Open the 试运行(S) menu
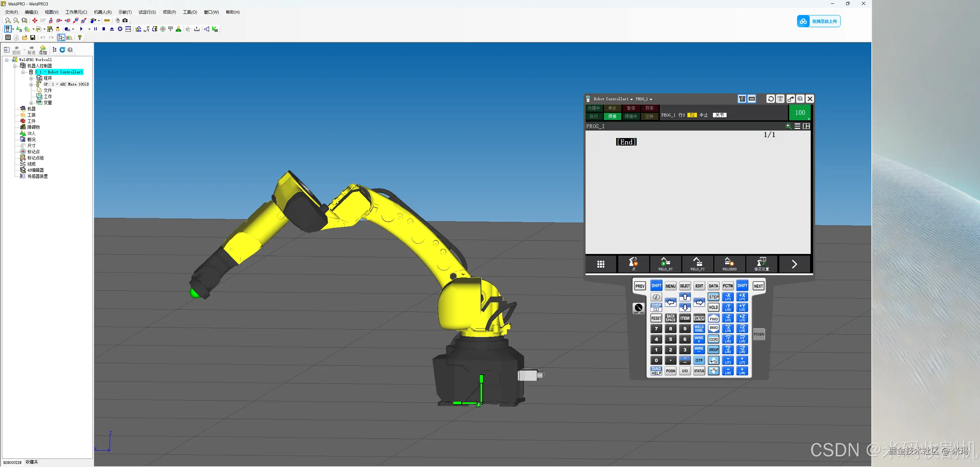Screen dimensions: 980x467 coord(147,12)
